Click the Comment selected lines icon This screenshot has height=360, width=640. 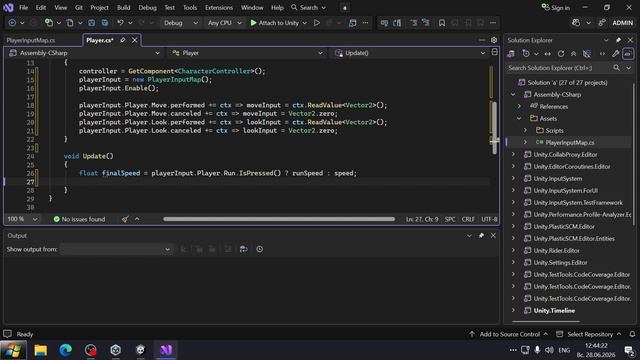pyautogui.click(x=413, y=23)
